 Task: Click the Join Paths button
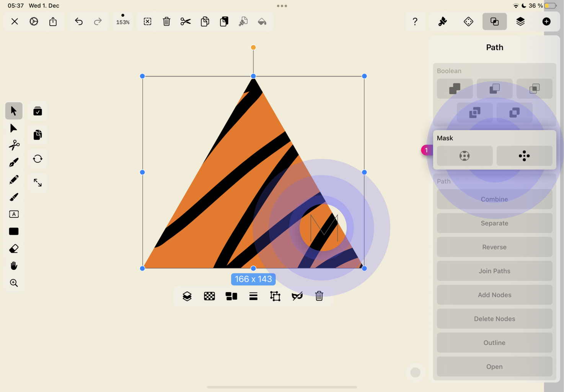click(x=494, y=271)
